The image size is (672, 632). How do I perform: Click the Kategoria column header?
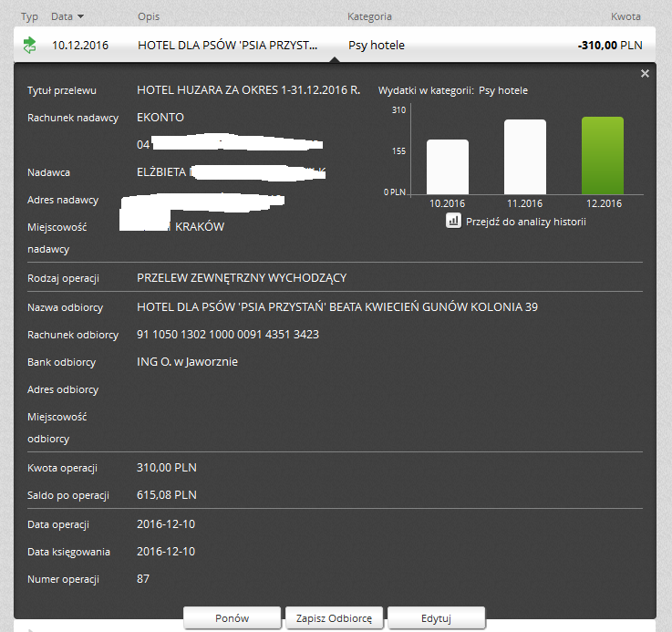pos(369,16)
